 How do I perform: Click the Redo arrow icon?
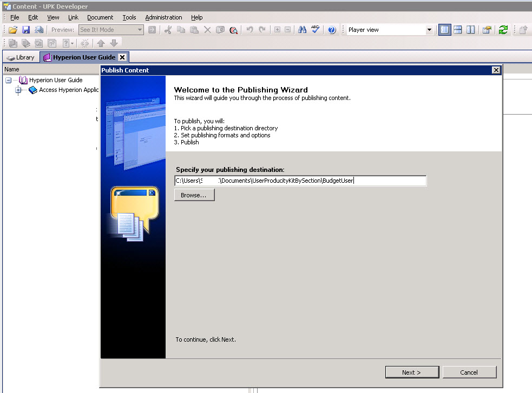pyautogui.click(x=262, y=30)
